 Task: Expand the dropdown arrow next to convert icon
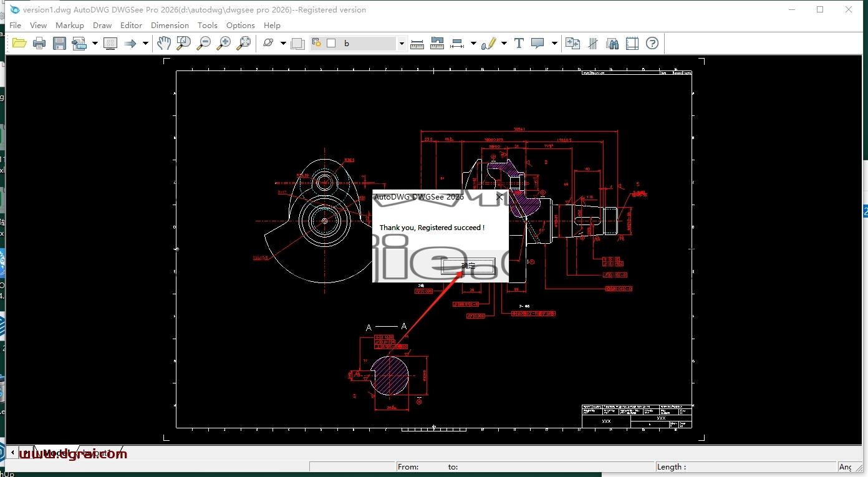point(95,43)
